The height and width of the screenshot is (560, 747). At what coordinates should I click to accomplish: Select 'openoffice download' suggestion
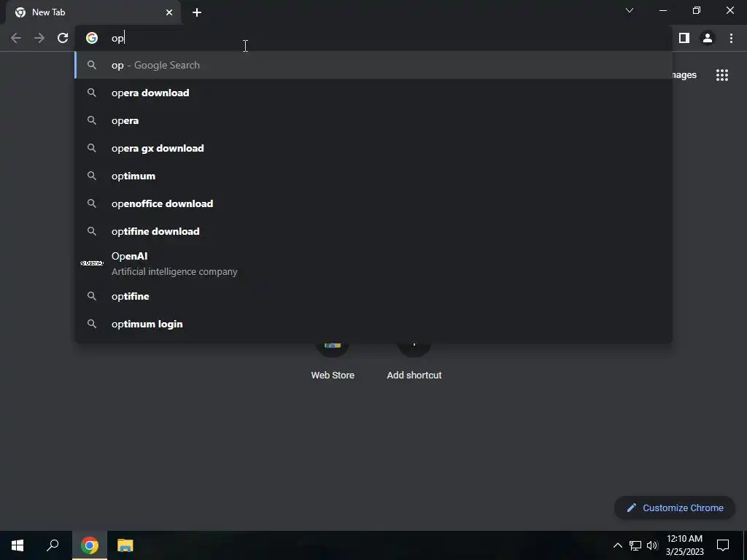point(373,203)
